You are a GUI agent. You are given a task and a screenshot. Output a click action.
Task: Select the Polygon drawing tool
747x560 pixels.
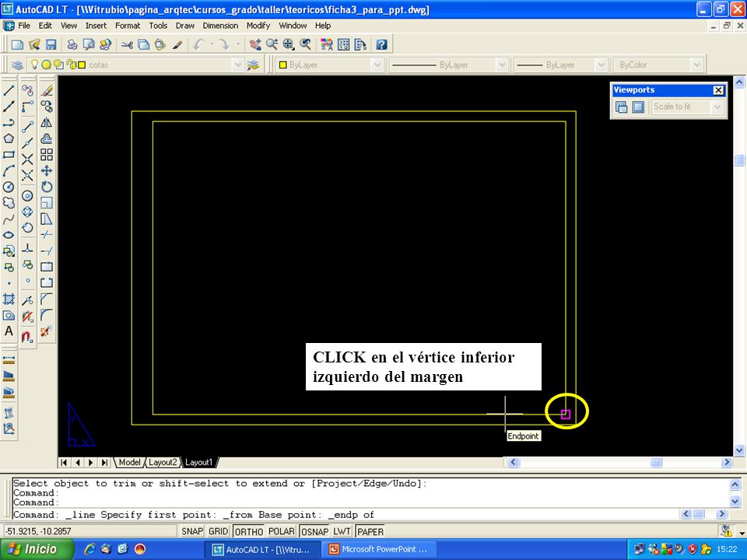pos(9,138)
